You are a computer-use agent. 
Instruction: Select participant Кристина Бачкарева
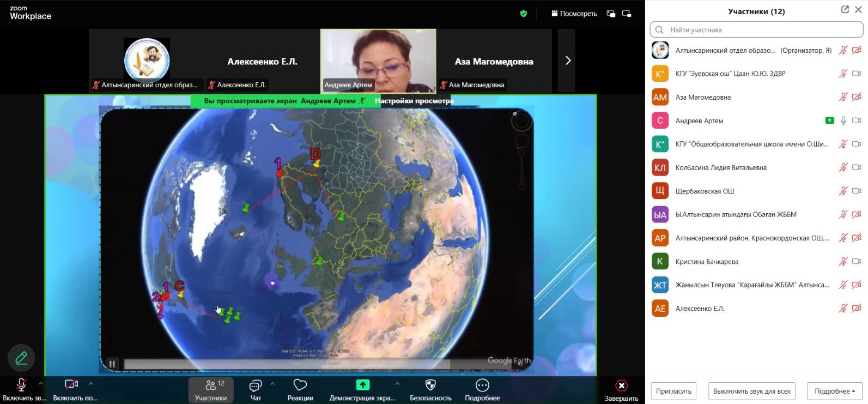pos(756,261)
